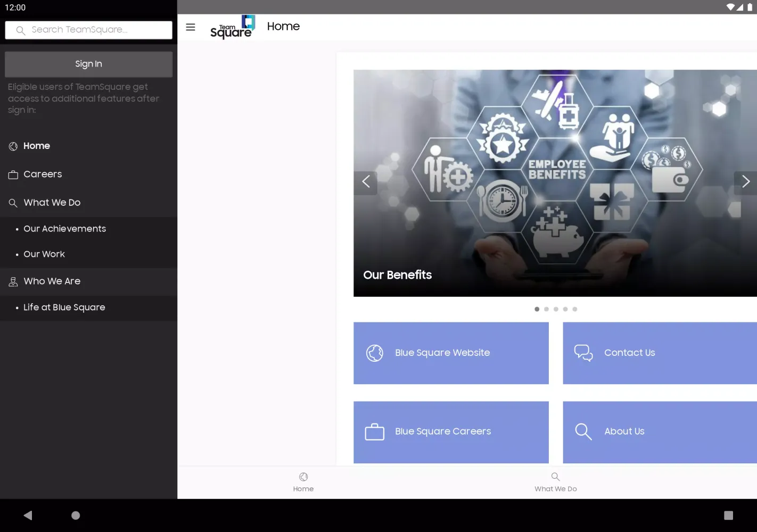The image size is (757, 532).
Task: Open the Home tab in bottom bar
Action: (303, 482)
